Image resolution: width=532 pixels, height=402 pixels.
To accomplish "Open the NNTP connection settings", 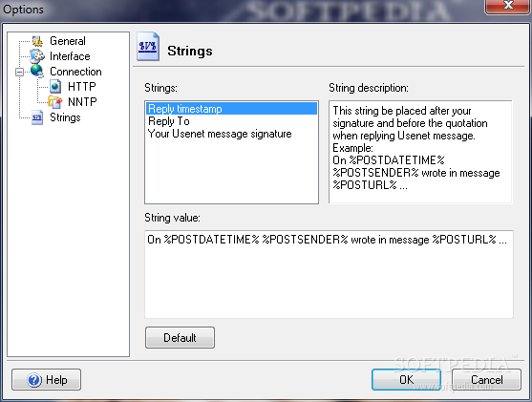I will (x=82, y=102).
